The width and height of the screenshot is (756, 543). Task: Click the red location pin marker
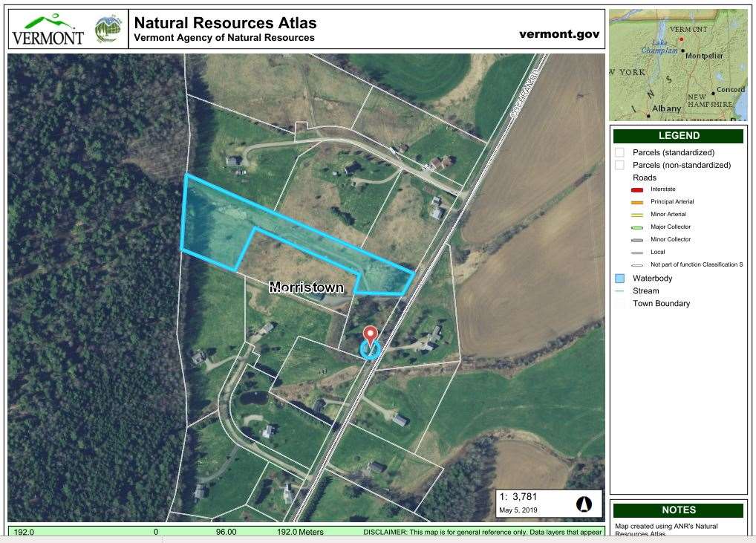point(371,334)
